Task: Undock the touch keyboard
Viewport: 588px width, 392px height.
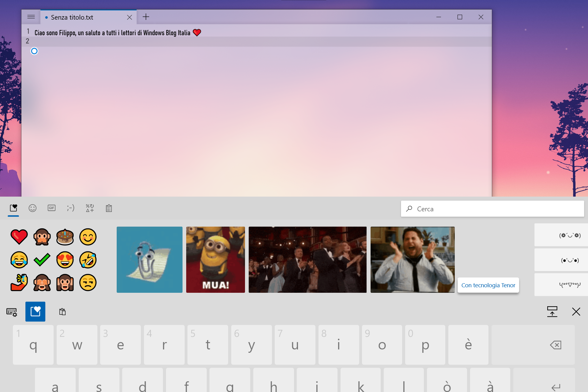Action: pyautogui.click(x=552, y=312)
